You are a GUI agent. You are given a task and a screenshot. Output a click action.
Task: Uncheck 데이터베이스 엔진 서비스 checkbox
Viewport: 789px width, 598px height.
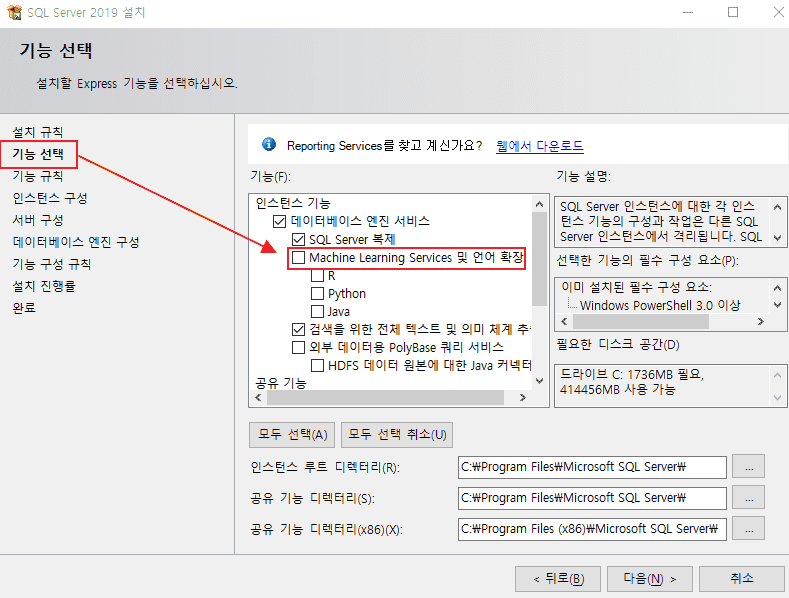tap(279, 221)
